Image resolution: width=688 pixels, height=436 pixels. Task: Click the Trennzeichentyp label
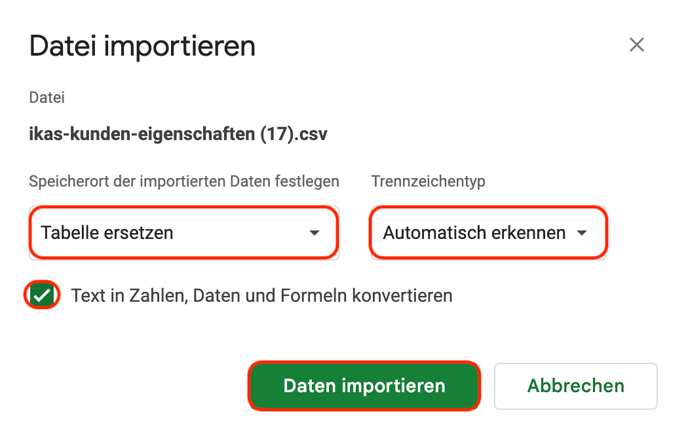(428, 181)
